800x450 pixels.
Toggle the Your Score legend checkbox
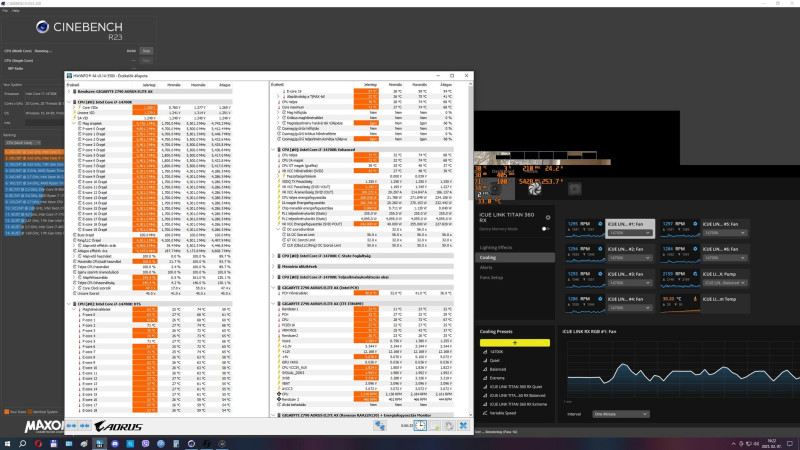(x=7, y=412)
